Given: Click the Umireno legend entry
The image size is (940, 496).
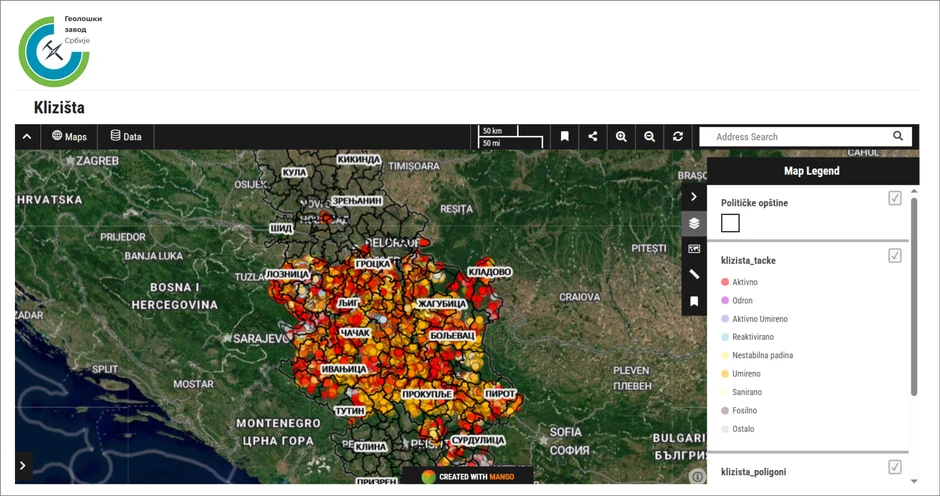Looking at the screenshot, I should click(741, 374).
